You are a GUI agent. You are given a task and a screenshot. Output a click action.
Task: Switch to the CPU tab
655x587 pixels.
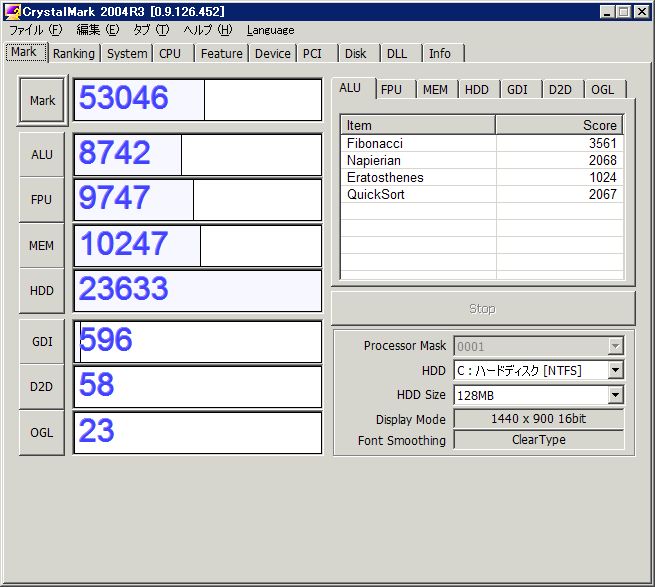pos(173,53)
